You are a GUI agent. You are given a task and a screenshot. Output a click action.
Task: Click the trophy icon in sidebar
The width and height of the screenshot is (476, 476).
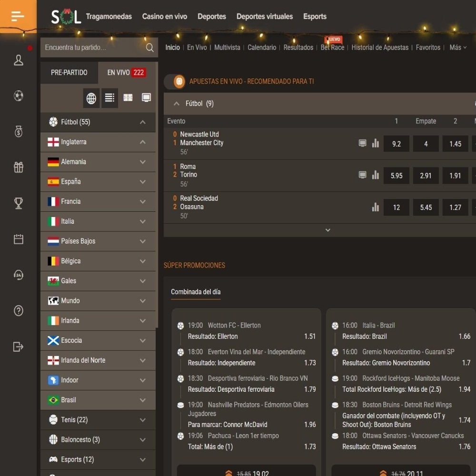coord(19,203)
